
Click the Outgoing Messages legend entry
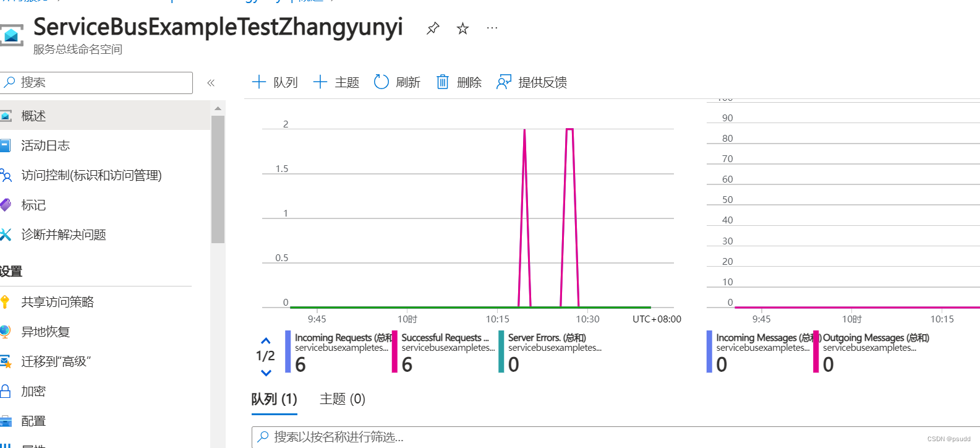click(872, 352)
